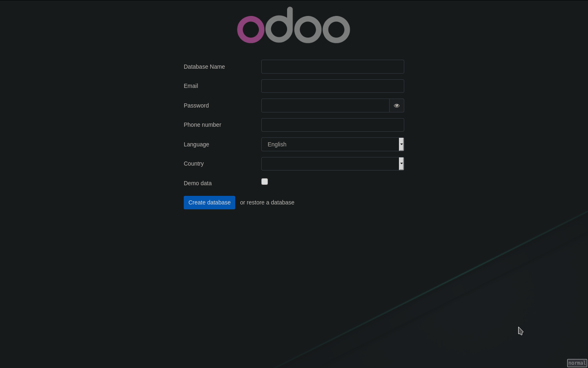
Task: Click the Password label
Action: (196, 105)
